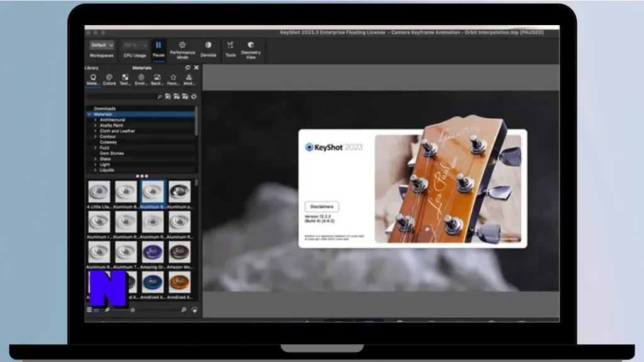Viewport: 644px width, 362px height.
Task: Select the purple Amazing Gr... material thumbnail
Action: [153, 252]
